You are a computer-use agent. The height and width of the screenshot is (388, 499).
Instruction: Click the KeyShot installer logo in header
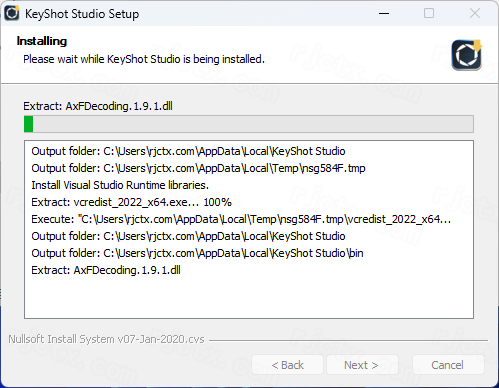coord(467,55)
